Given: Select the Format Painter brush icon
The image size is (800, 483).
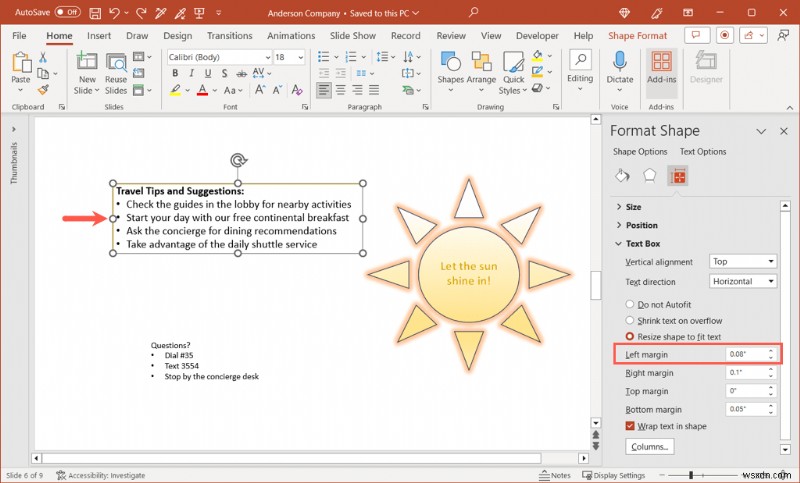Looking at the screenshot, I should [x=43, y=90].
